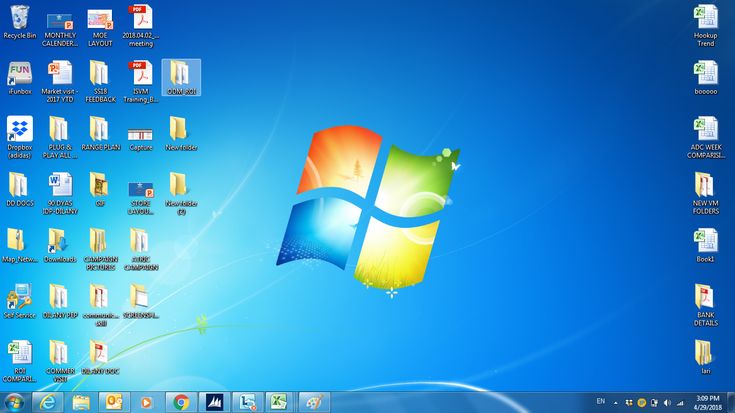This screenshot has width=735, height=413.
Task: Select the BANK DETAILS folder
Action: tap(705, 305)
